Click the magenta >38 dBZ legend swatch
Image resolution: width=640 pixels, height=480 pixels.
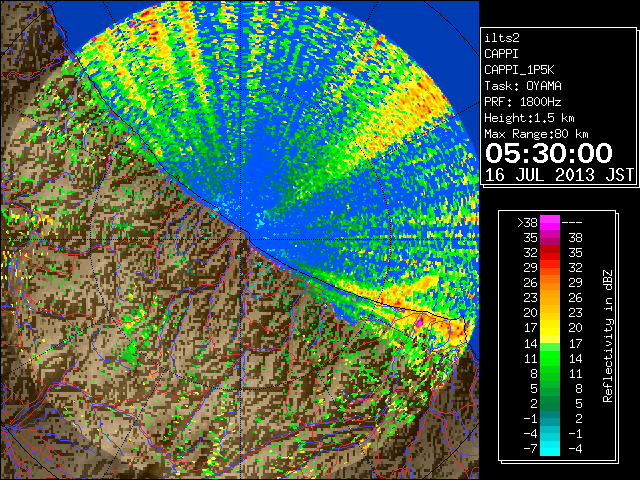point(550,222)
